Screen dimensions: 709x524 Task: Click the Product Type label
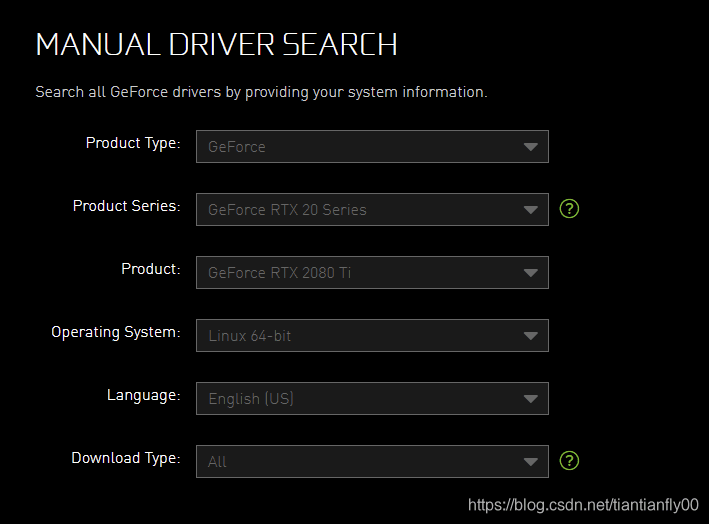coord(133,143)
